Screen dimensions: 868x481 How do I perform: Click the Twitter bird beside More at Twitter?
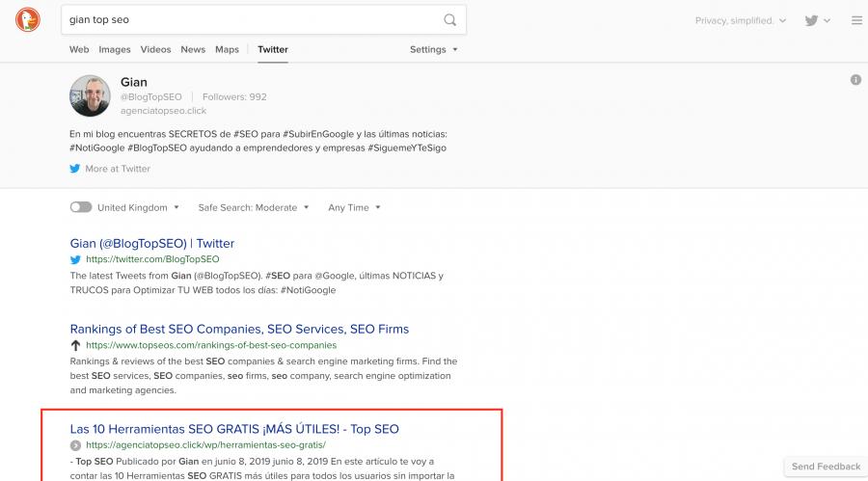click(x=75, y=169)
